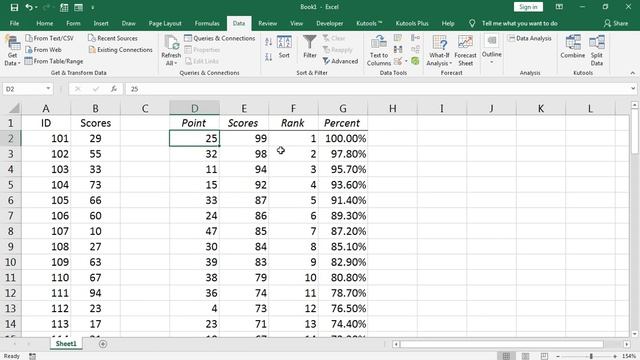640x360 pixels.
Task: Expand the Undo history dropdown arrow
Action: coord(36,7)
